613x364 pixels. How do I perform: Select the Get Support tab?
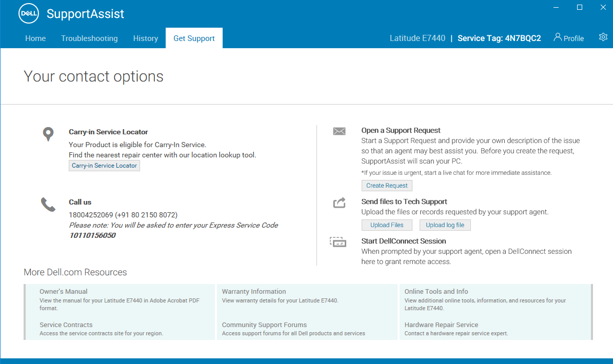coord(194,38)
